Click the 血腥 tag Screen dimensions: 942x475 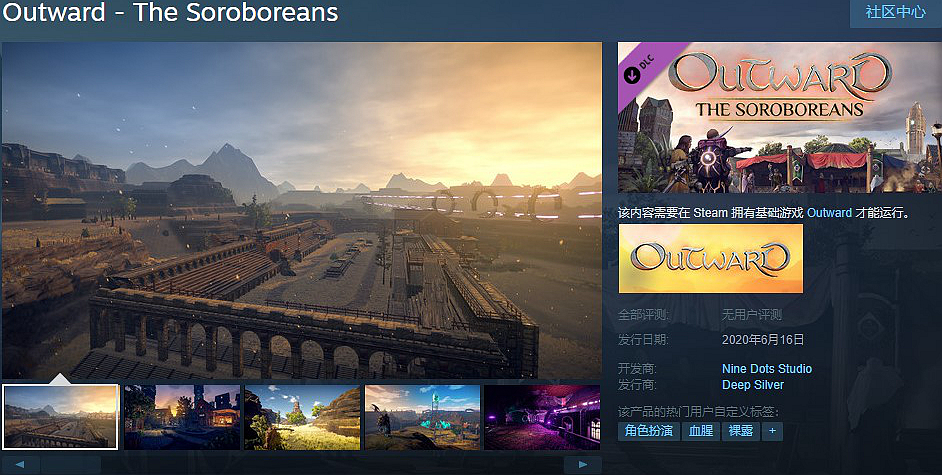tap(700, 431)
